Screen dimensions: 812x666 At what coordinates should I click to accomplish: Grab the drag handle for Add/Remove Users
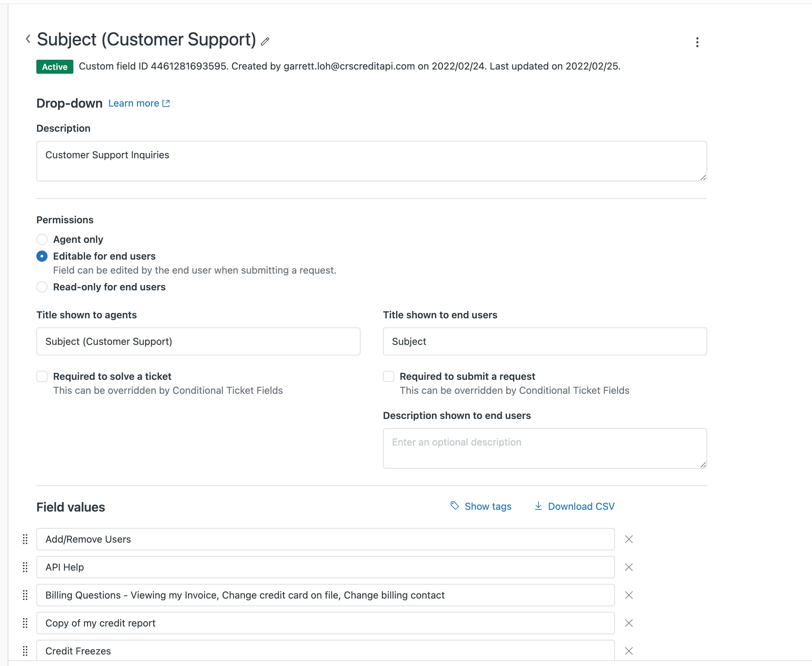pos(25,539)
